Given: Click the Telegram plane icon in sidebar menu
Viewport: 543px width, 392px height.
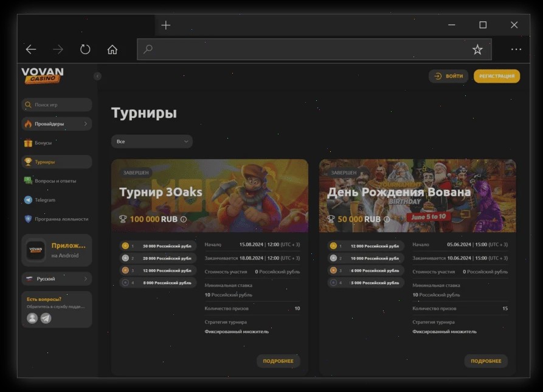Looking at the screenshot, I should [29, 199].
